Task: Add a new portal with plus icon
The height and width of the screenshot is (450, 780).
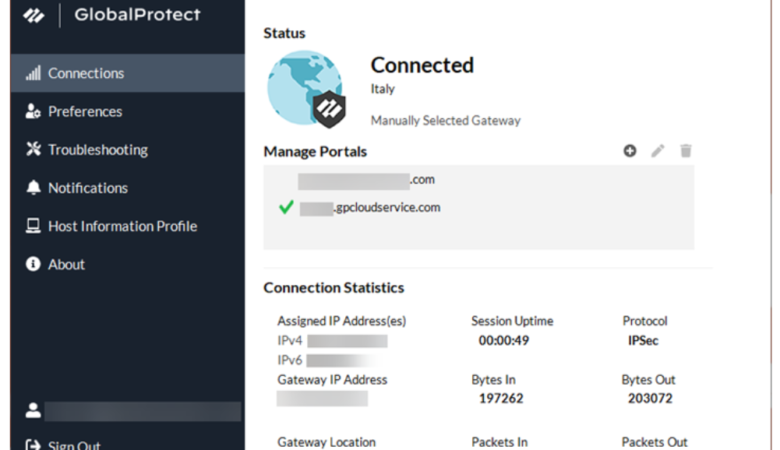Action: pos(630,151)
